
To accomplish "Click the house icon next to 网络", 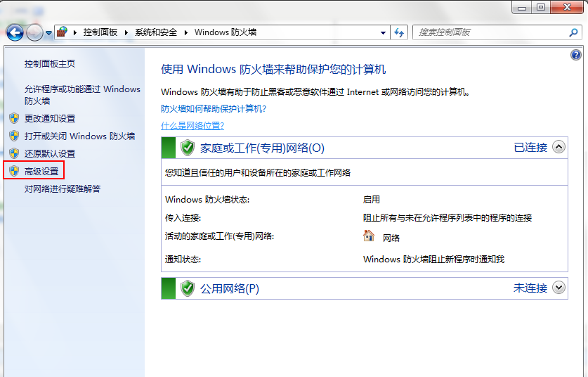I will tap(369, 236).
